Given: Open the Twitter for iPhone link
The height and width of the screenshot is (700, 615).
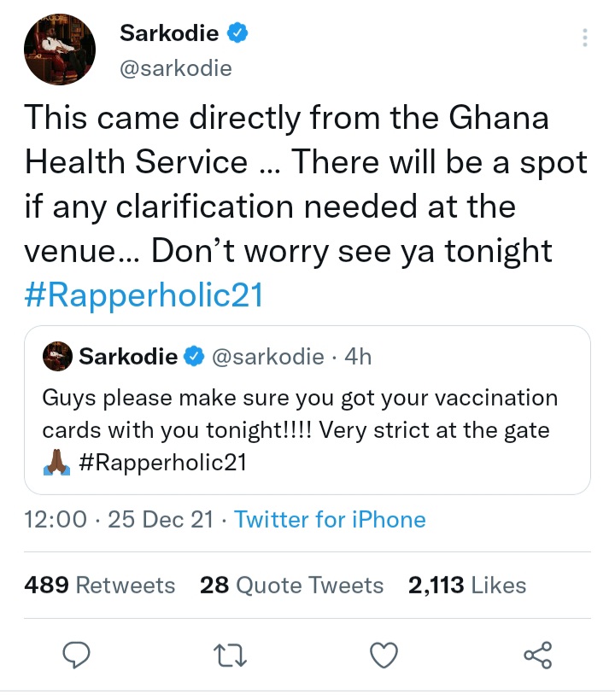Looking at the screenshot, I should pos(330,520).
